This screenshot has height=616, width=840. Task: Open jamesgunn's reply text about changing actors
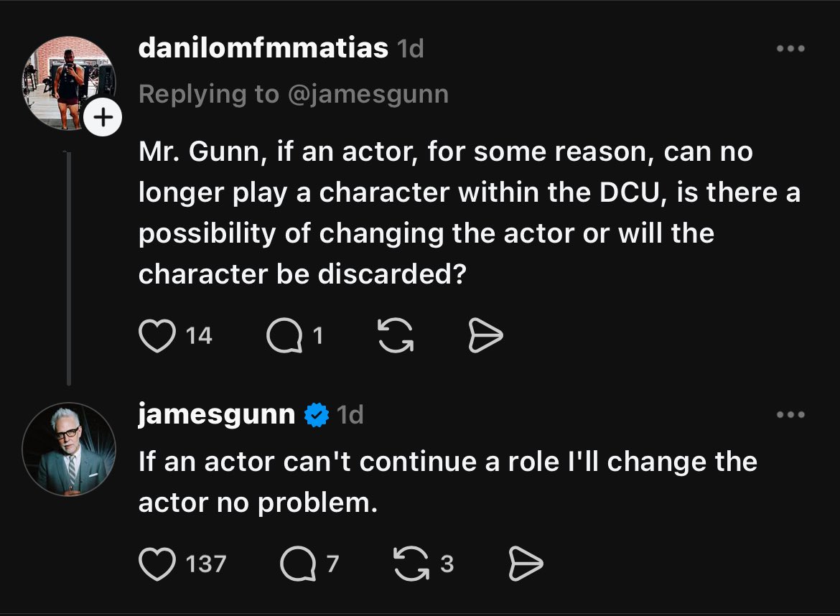coord(447,482)
